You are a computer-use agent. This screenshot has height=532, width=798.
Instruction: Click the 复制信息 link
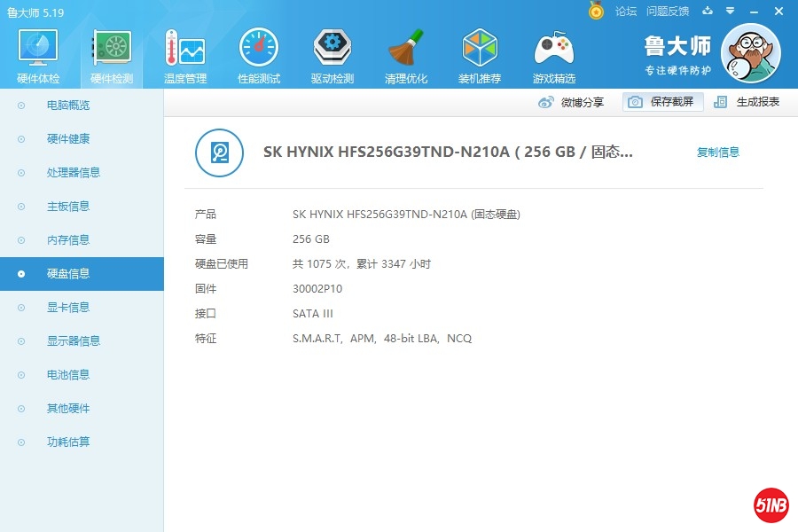coord(718,153)
